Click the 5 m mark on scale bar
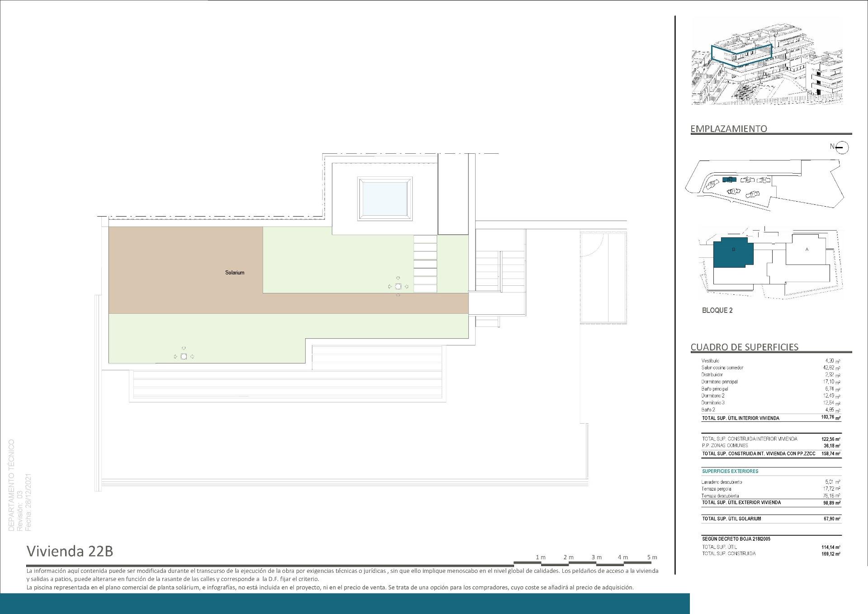 651,557
